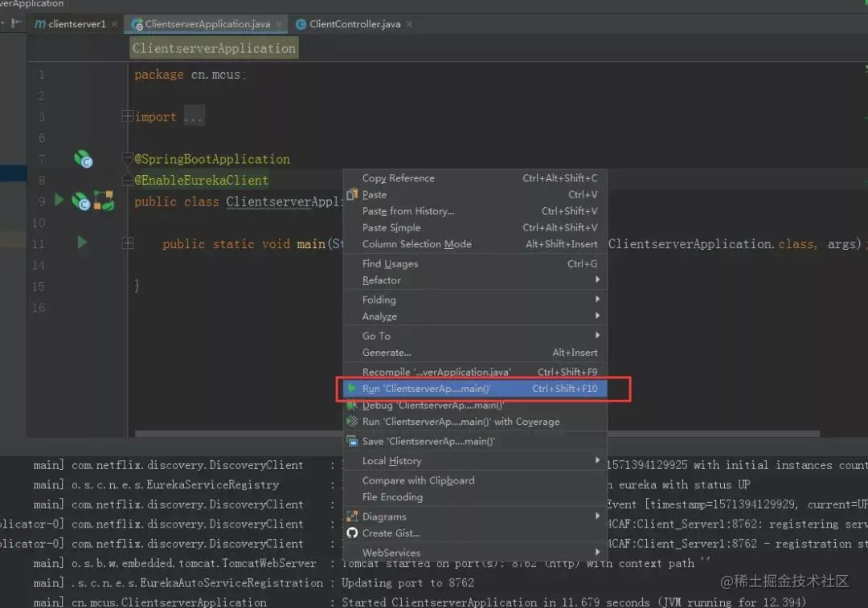The image size is (868, 608).
Task: Click the @EnableEurekaClient annotation
Action: tap(202, 181)
